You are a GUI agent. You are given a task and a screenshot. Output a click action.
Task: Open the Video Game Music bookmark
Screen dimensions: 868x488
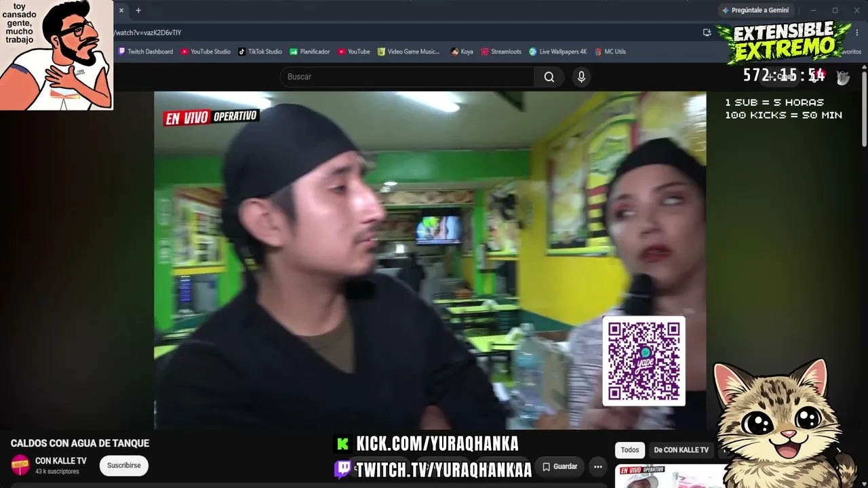(409, 52)
